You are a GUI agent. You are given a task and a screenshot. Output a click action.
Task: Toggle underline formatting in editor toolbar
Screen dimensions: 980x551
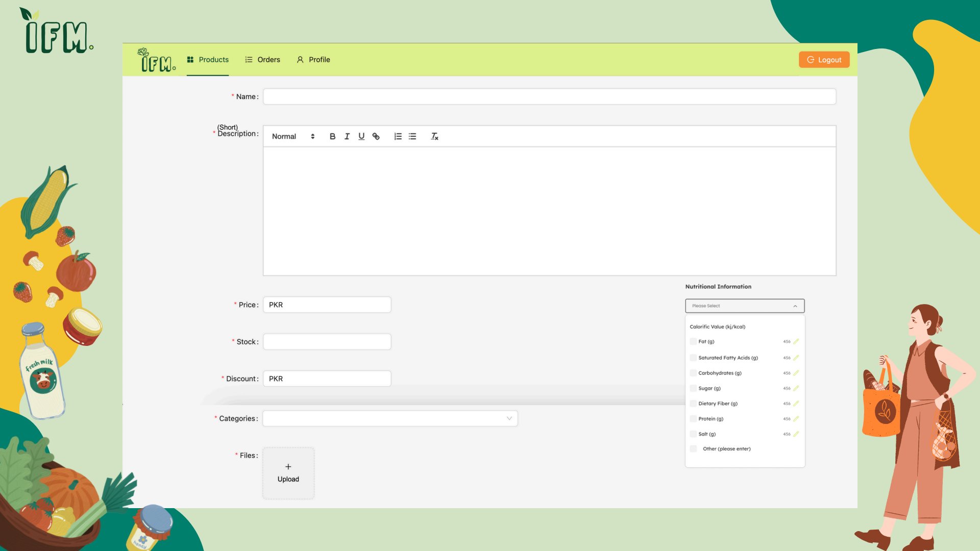pos(361,136)
